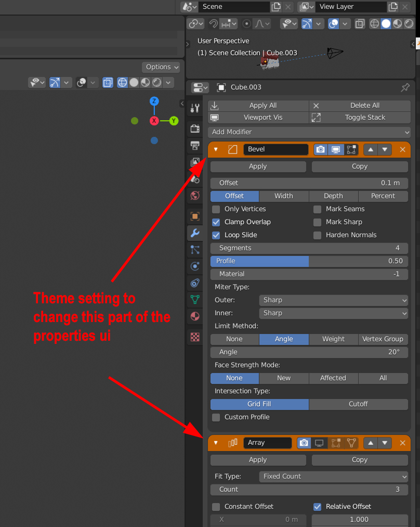The width and height of the screenshot is (420, 527).
Task: Choose Cutoff intersection type
Action: (x=359, y=404)
